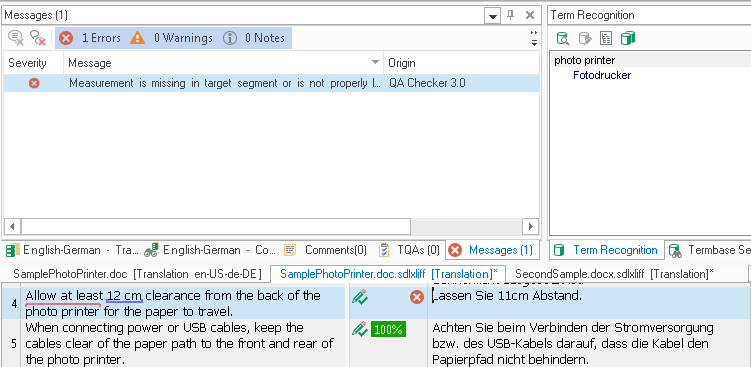Viewport: 751px width, 367px height.
Task: Close the Messages panel
Action: 530,15
